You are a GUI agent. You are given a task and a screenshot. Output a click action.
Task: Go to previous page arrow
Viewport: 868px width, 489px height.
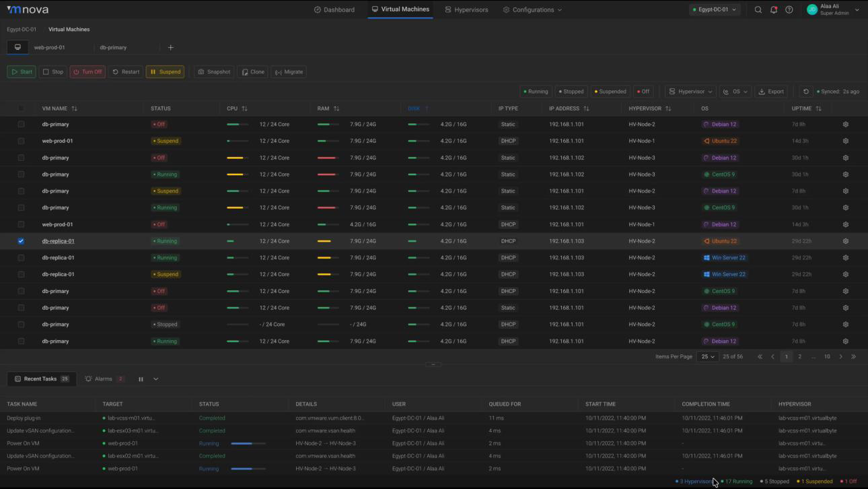pyautogui.click(x=772, y=356)
